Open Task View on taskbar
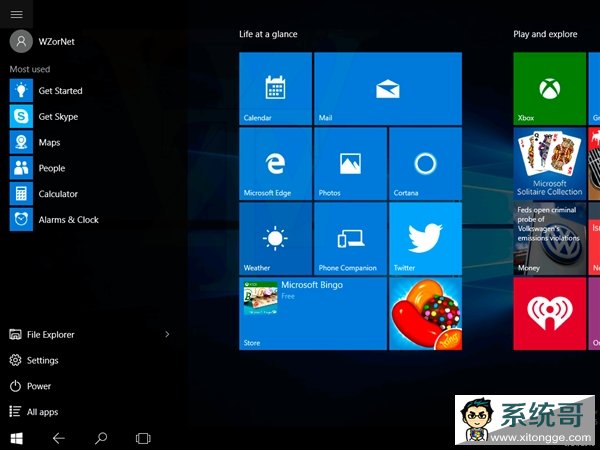 pyautogui.click(x=143, y=438)
